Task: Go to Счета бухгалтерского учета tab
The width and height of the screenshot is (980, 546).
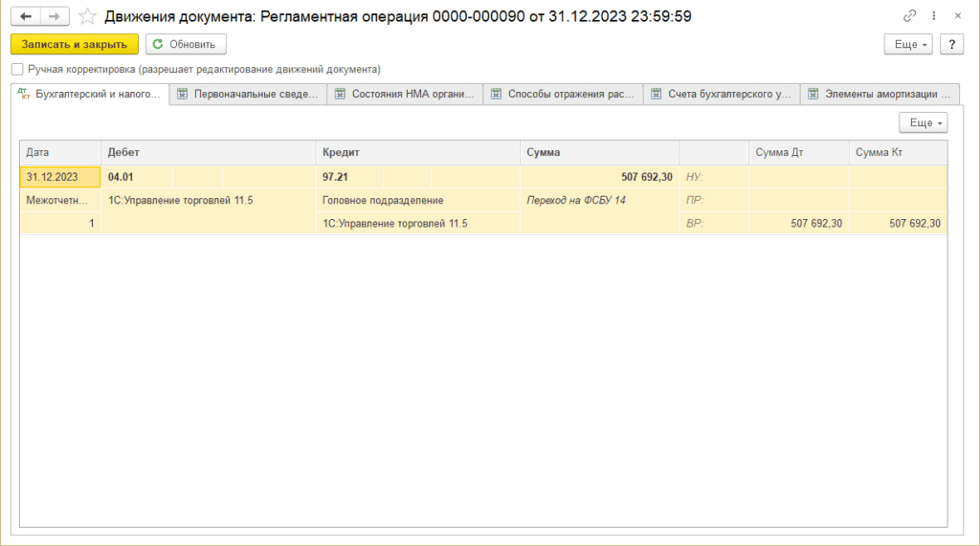Action: pos(721,94)
